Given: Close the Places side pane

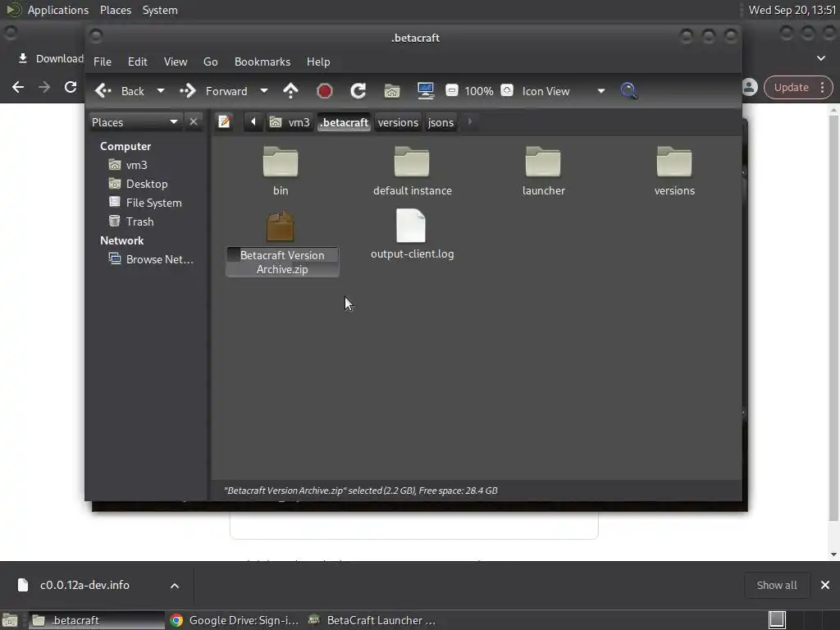Looking at the screenshot, I should (194, 122).
